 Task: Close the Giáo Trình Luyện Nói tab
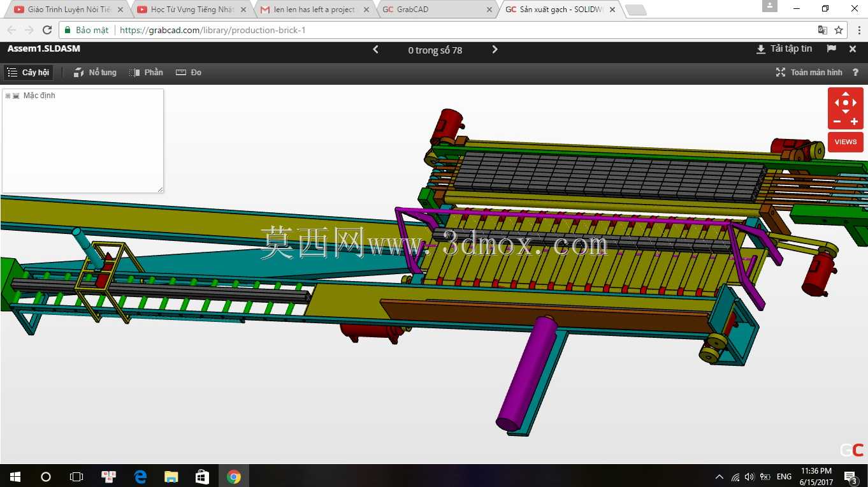[x=120, y=10]
